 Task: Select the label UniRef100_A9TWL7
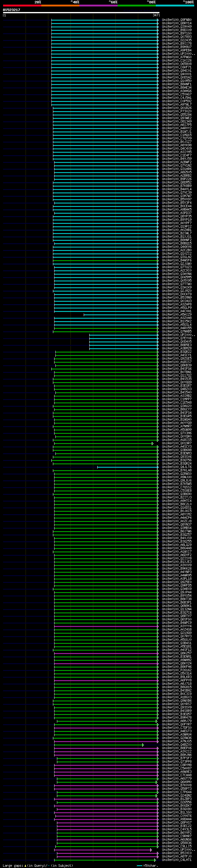point(177,104)
